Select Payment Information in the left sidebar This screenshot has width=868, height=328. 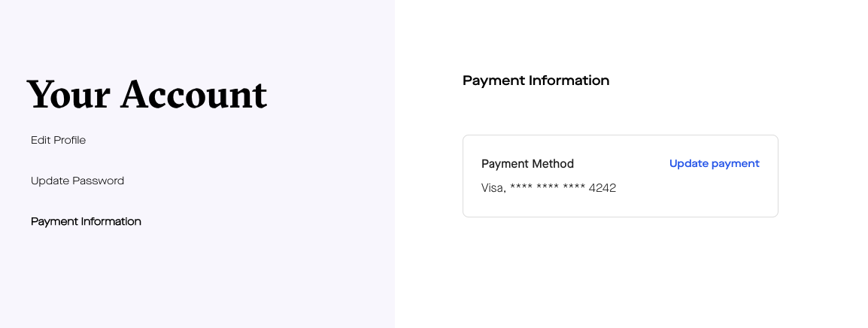(x=86, y=221)
